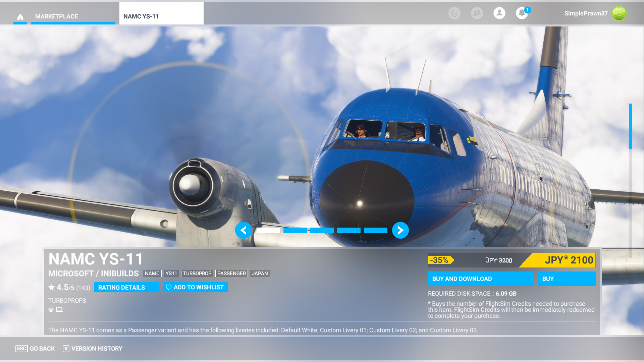The height and width of the screenshot is (362, 644).
Task: Select the first carousel indicator
Action: 268,230
